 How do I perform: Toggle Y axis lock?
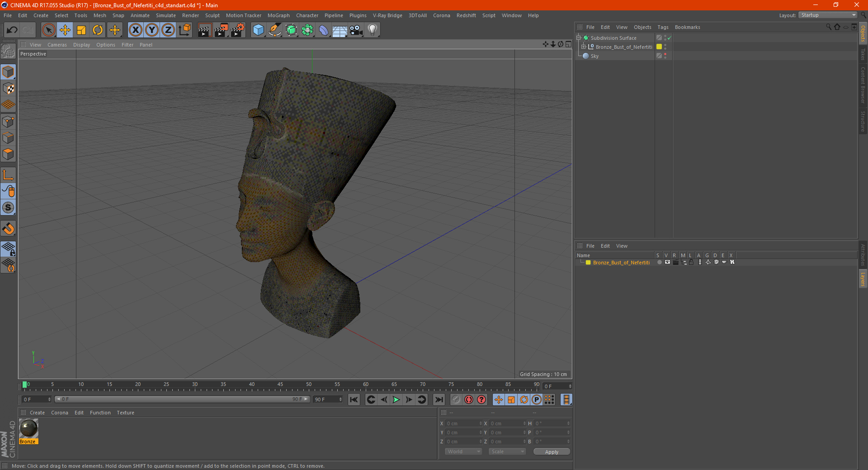pos(152,30)
